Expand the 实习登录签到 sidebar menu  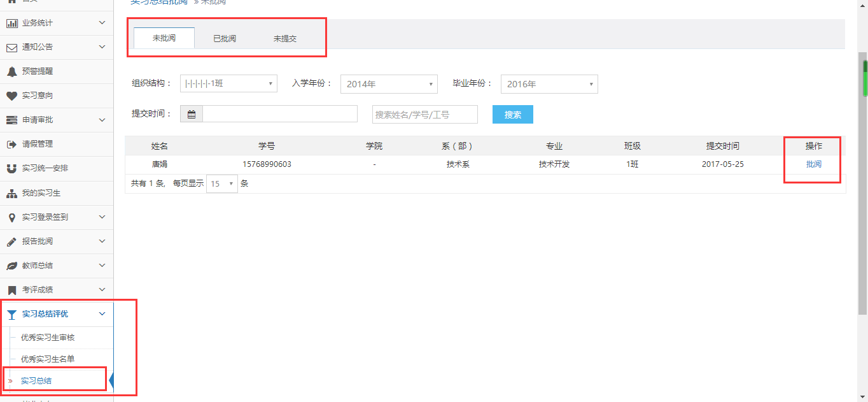[57, 217]
